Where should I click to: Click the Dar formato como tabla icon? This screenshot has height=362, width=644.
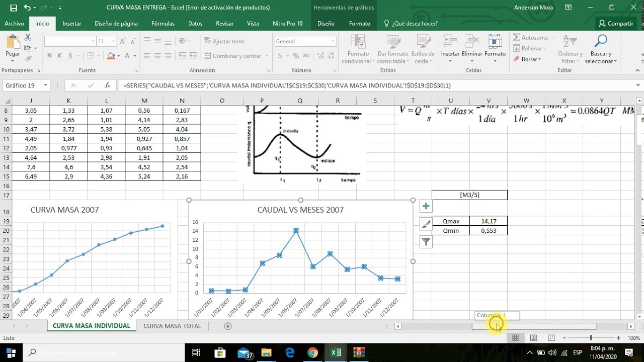[392, 42]
